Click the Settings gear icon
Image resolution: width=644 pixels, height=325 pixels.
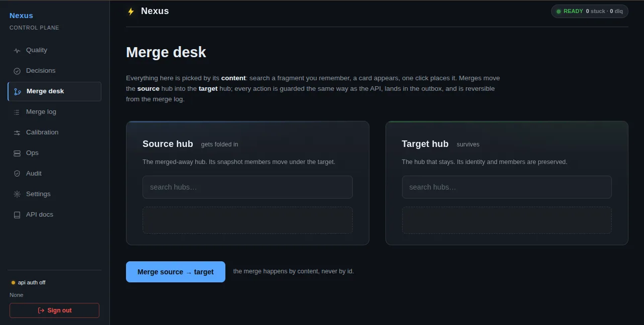pos(17,194)
